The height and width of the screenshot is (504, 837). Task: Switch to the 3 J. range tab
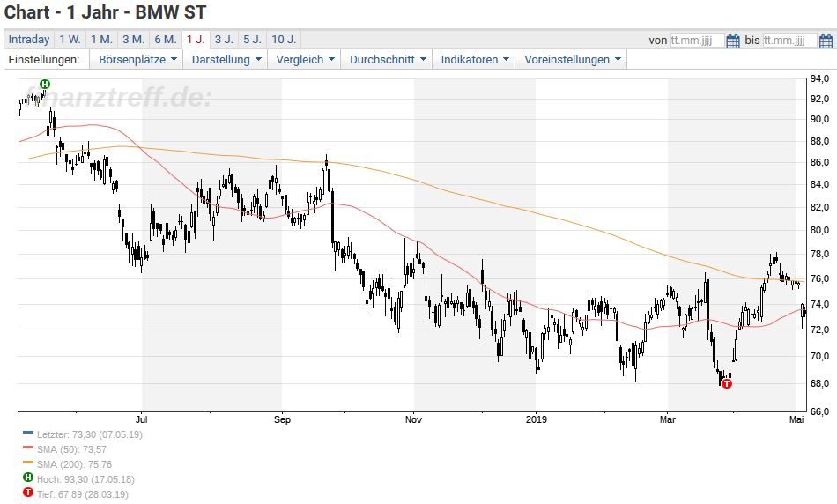(224, 40)
